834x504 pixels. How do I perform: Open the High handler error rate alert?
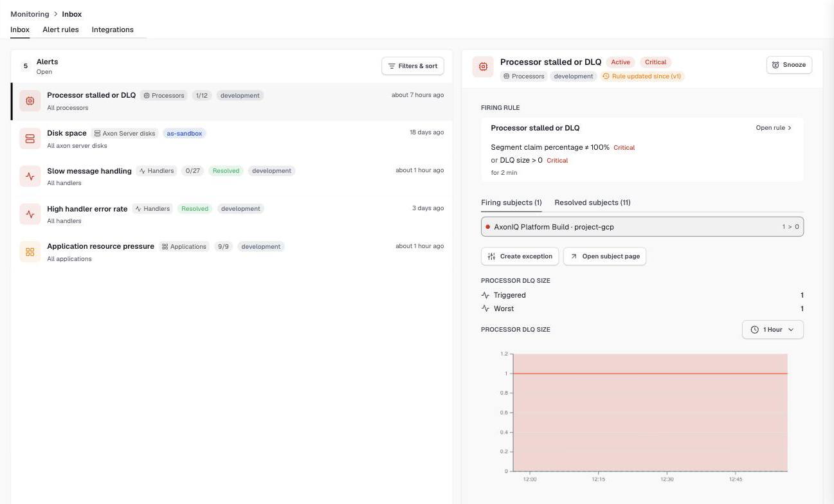pos(231,214)
